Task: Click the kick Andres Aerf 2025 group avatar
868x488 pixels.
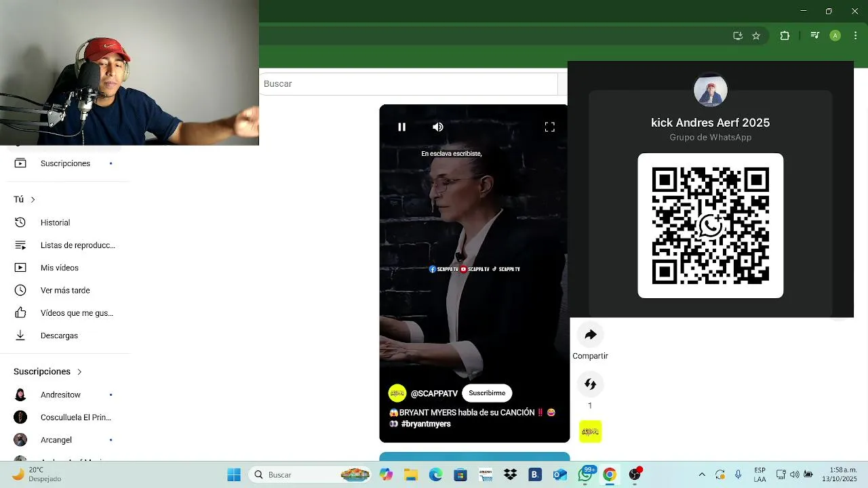Action: click(711, 91)
